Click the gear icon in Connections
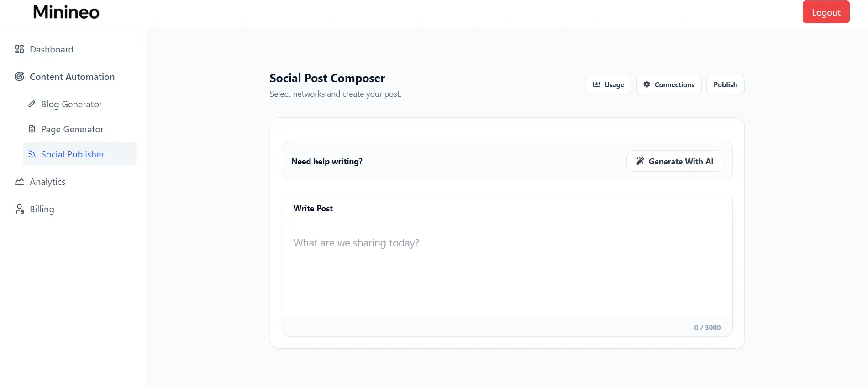This screenshot has width=868, height=388. [647, 84]
